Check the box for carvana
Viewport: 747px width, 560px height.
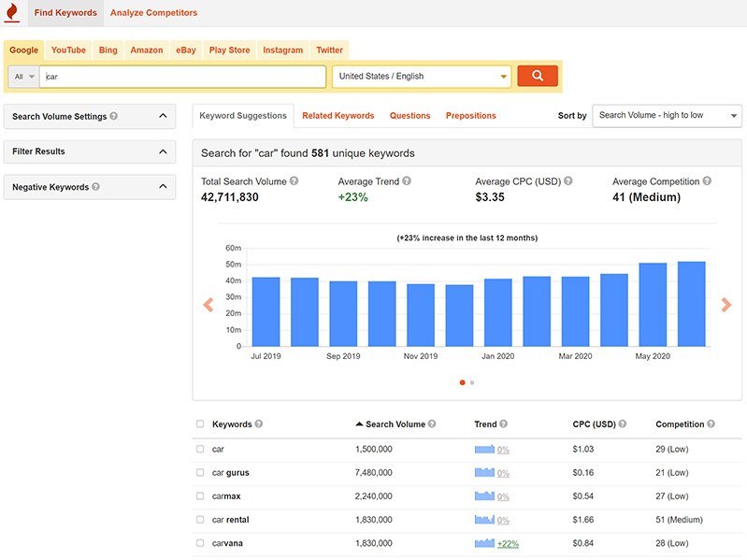pyautogui.click(x=200, y=543)
